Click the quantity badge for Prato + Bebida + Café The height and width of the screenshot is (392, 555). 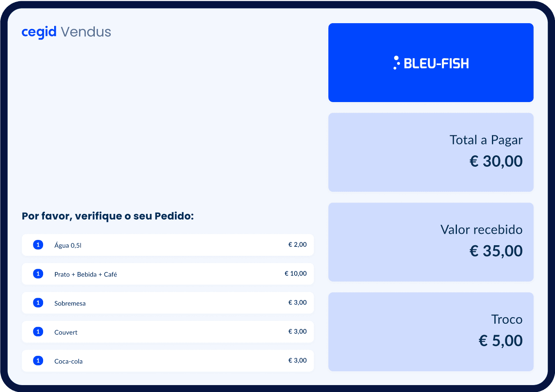point(38,274)
